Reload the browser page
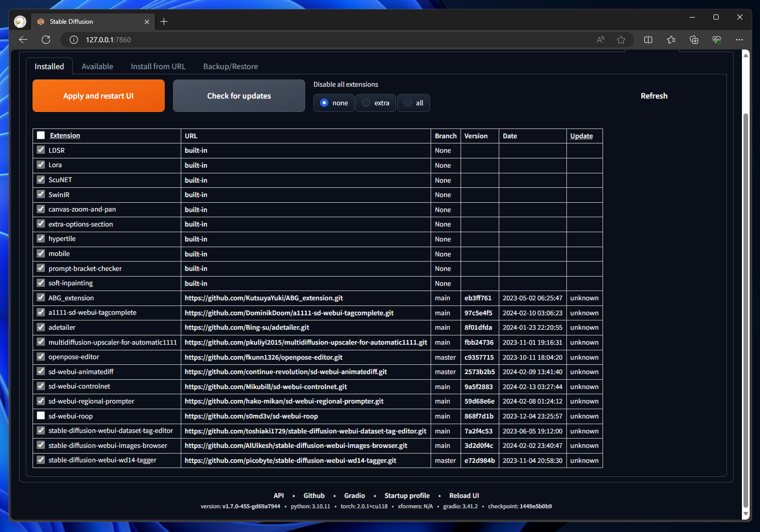 coord(46,40)
